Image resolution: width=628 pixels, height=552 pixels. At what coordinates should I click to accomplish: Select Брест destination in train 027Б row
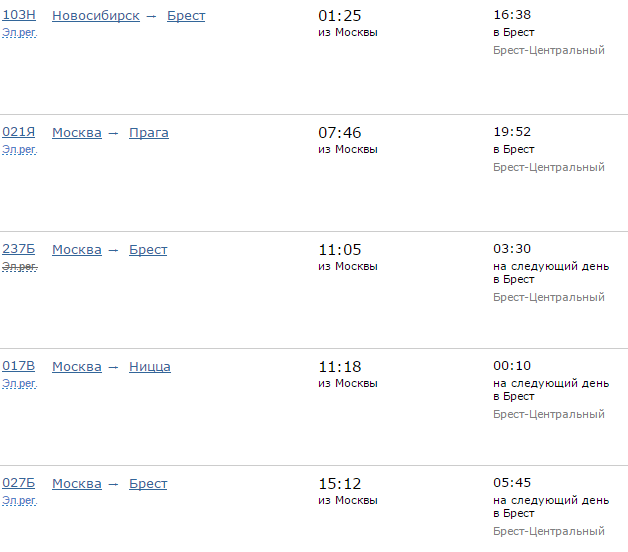pyautogui.click(x=148, y=484)
